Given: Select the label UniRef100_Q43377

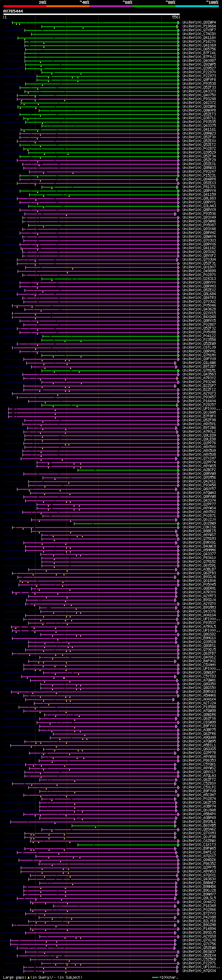Looking at the screenshot, I should pos(199,554).
